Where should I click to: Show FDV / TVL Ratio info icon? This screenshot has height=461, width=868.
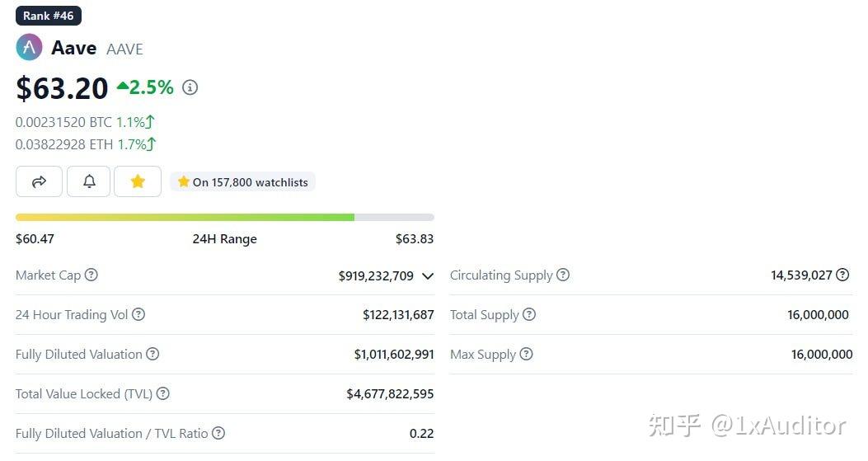pyautogui.click(x=218, y=433)
